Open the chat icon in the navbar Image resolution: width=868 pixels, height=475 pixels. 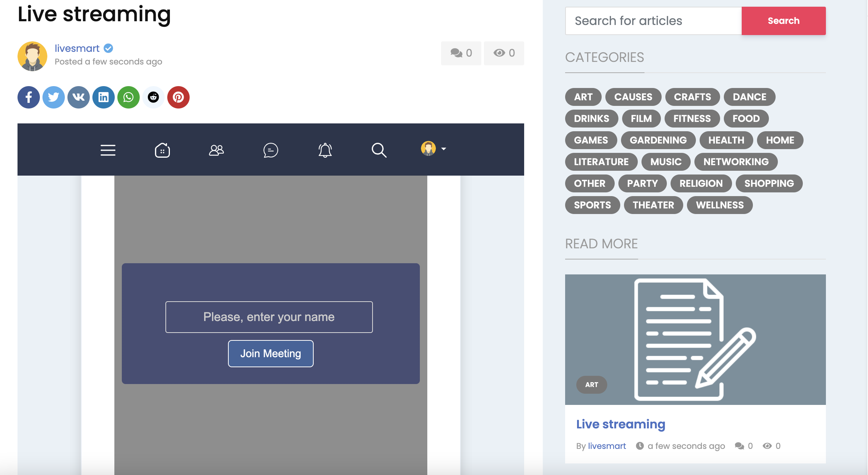coord(271,150)
